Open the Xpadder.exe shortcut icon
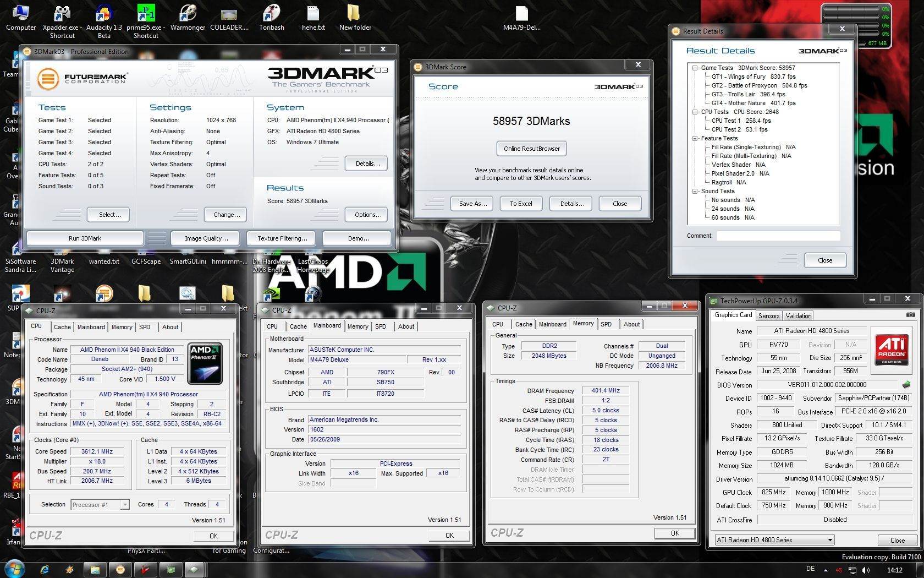The height and width of the screenshot is (578, 924). [x=62, y=22]
